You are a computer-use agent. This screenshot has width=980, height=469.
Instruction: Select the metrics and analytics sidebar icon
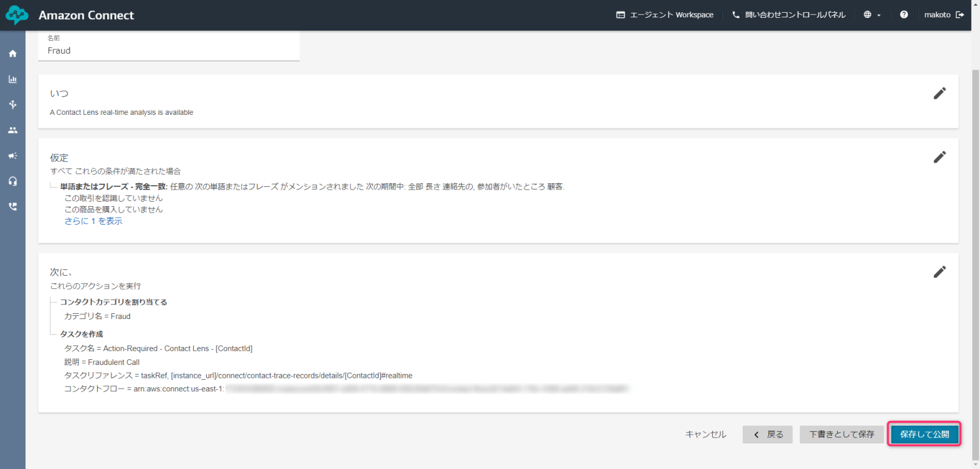coord(12,78)
